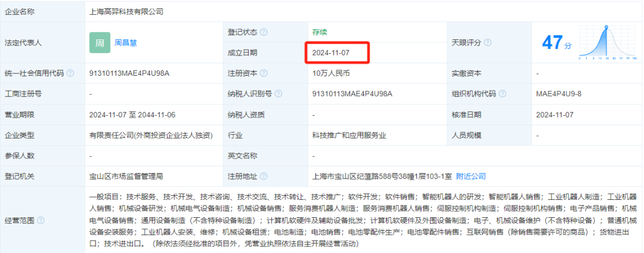Screen dimensions: 644x253
Task: Click the 核准日期 value 2024-11-07
Action: coord(555,115)
